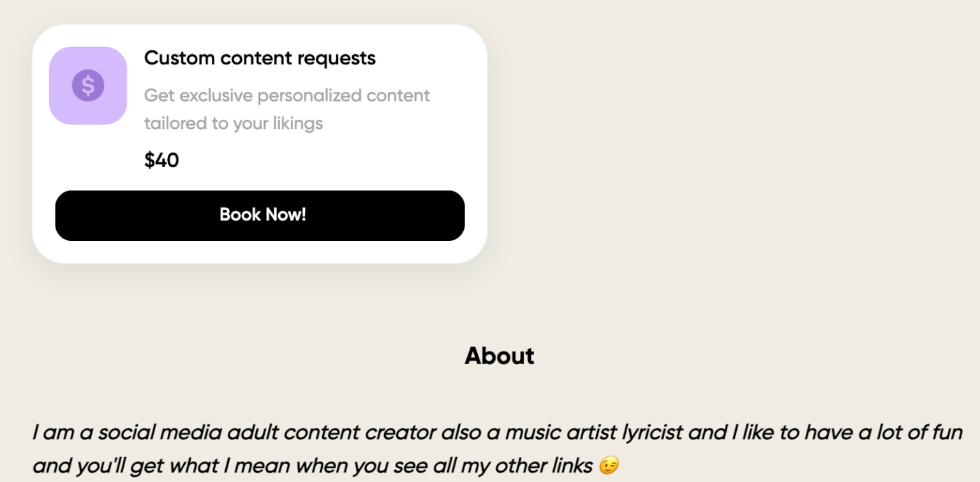Select the $40 price label
Screen dimensions: 980x482
click(161, 160)
